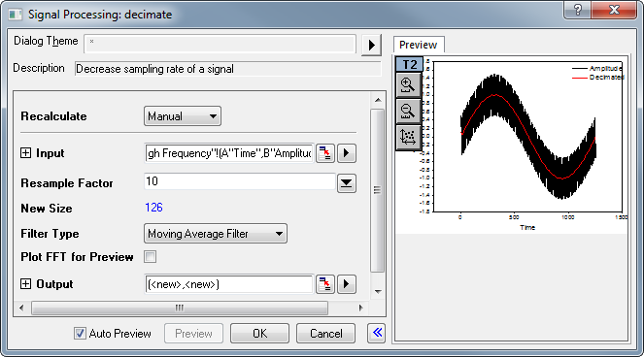This screenshot has width=644, height=357.
Task: Click the Amplitude legend entry
Action: click(x=597, y=68)
